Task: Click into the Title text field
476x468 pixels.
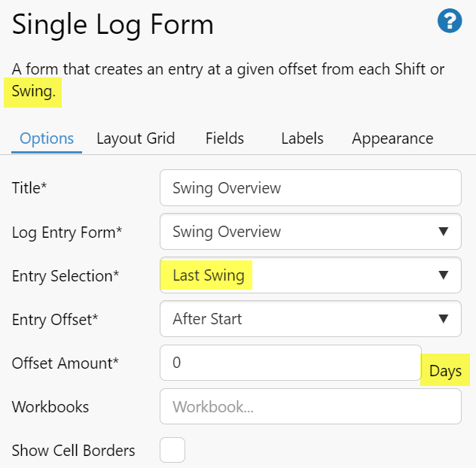Action: pyautogui.click(x=310, y=188)
